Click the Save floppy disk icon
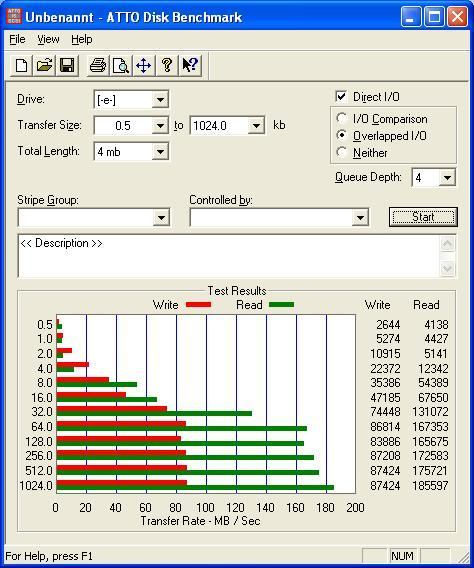 [67, 66]
